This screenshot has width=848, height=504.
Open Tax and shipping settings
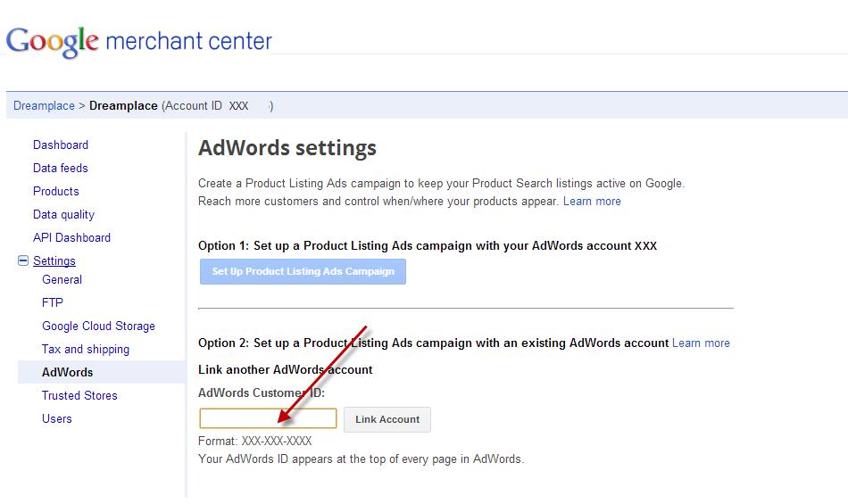[x=86, y=349]
